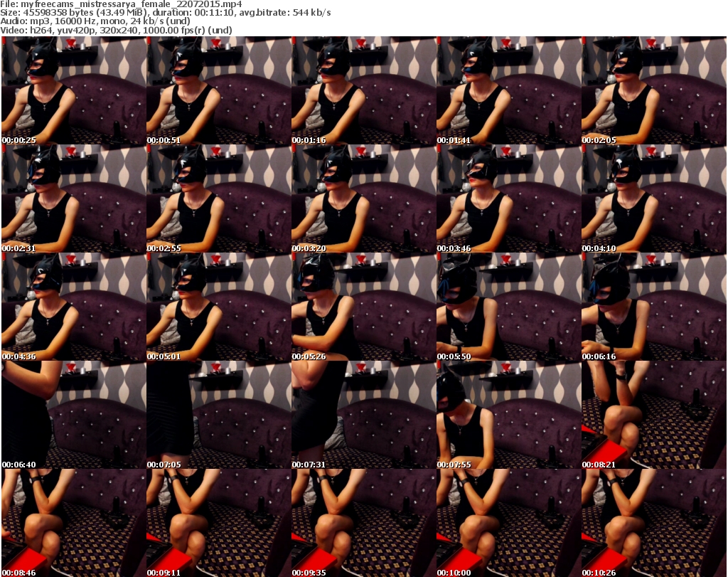Select the thumbnail stamped 00:01:16
Screen dimensions: 728x577
click(363, 90)
